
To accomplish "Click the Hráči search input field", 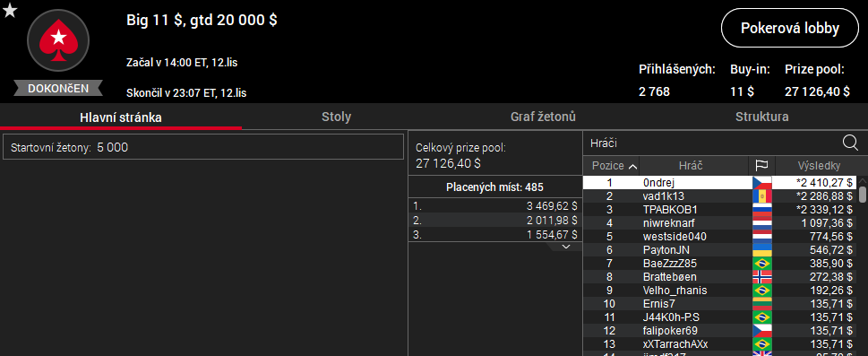I will [711, 143].
